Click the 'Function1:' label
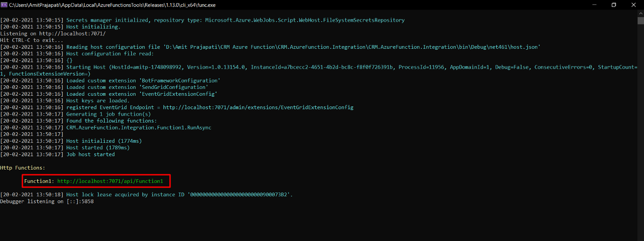The image size is (644, 241). (39, 181)
